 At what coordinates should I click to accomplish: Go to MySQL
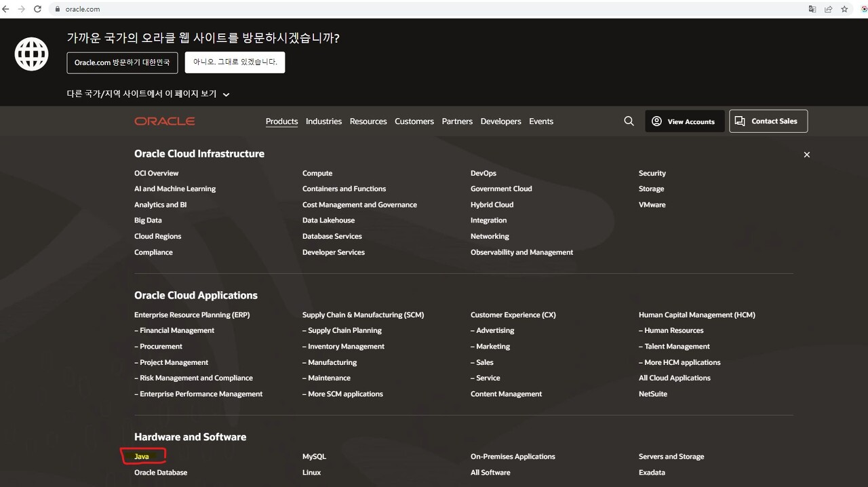tap(314, 456)
